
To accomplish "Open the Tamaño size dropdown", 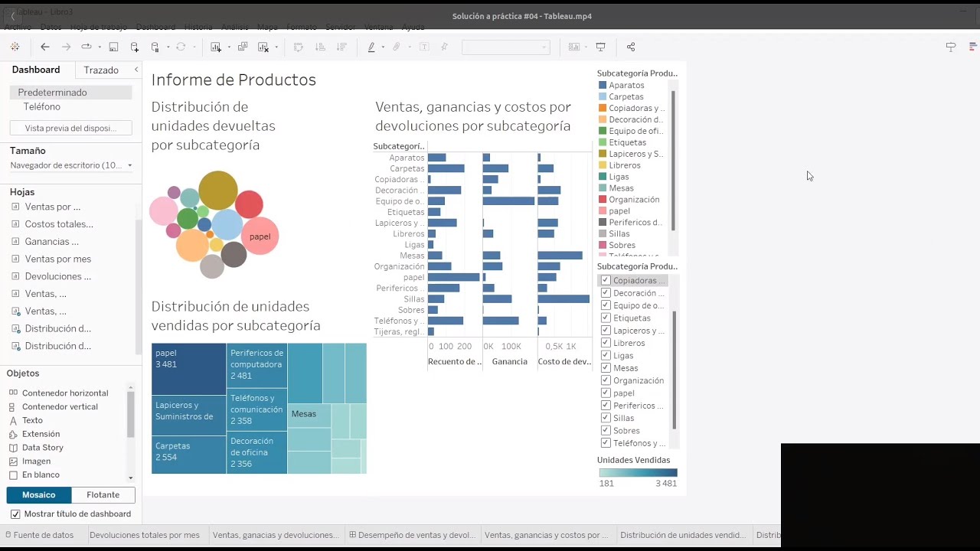I will coord(71,165).
